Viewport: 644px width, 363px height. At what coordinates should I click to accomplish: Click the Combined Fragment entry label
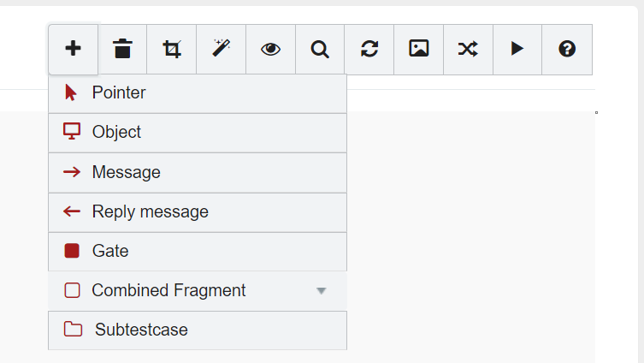(x=168, y=291)
